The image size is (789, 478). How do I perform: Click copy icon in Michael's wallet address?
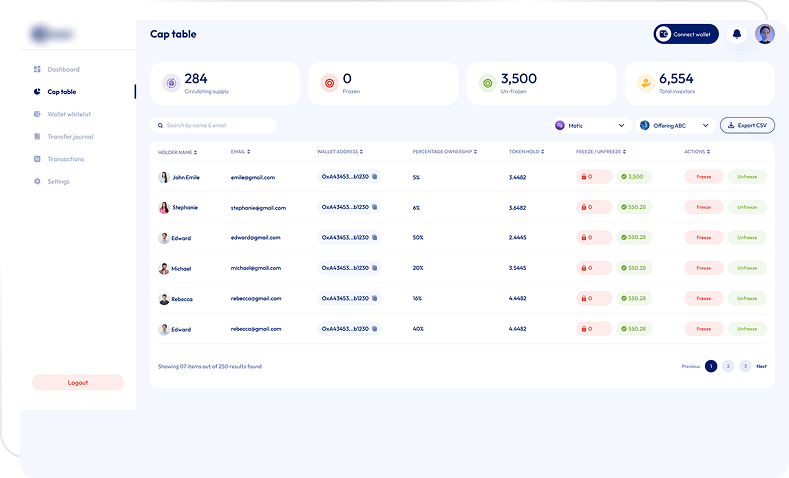click(375, 268)
